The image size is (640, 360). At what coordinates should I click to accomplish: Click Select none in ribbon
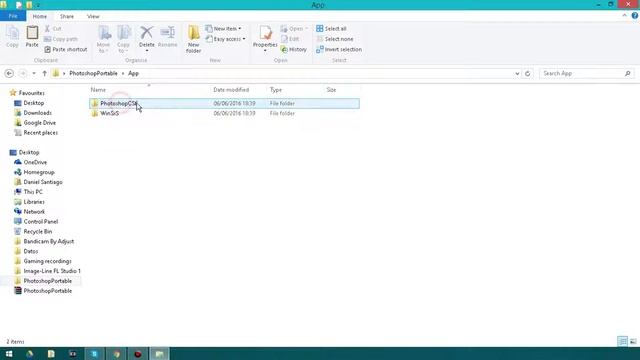point(335,39)
